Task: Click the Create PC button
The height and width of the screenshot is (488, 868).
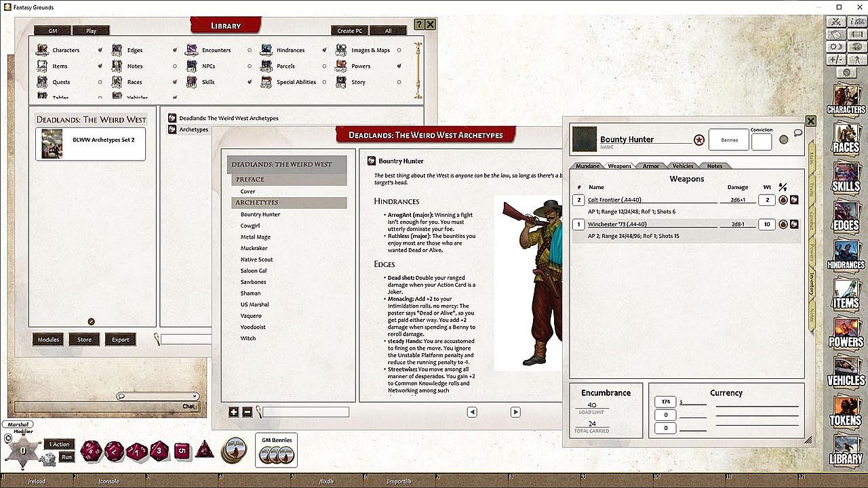Action: click(x=350, y=31)
